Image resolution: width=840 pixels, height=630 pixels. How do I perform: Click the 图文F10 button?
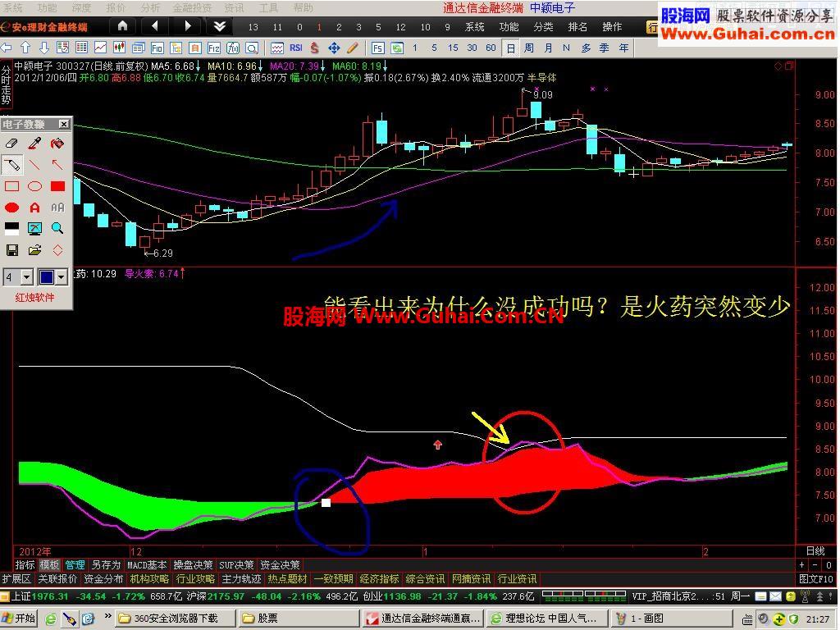point(816,579)
